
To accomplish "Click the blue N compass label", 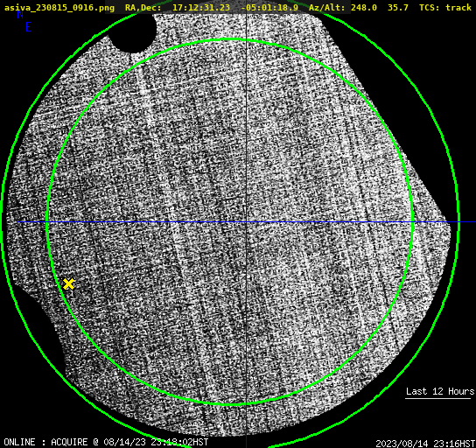I will click(x=20, y=14).
